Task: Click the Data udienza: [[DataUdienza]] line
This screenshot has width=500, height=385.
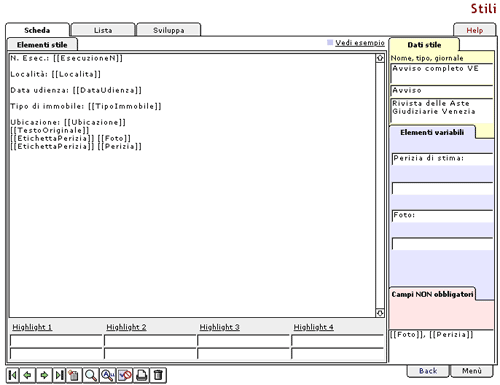Action: (76, 90)
